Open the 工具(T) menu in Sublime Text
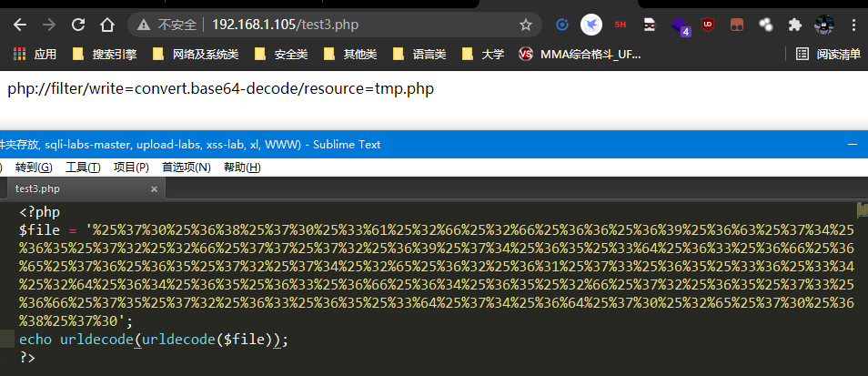This screenshot has width=868, height=376. click(x=83, y=168)
